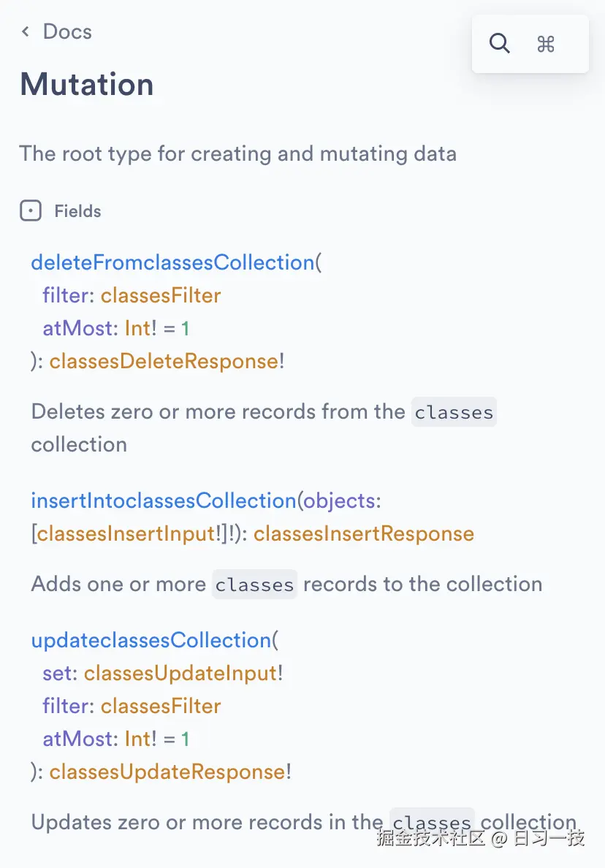
Task: Go back to Docs
Action: point(66,31)
